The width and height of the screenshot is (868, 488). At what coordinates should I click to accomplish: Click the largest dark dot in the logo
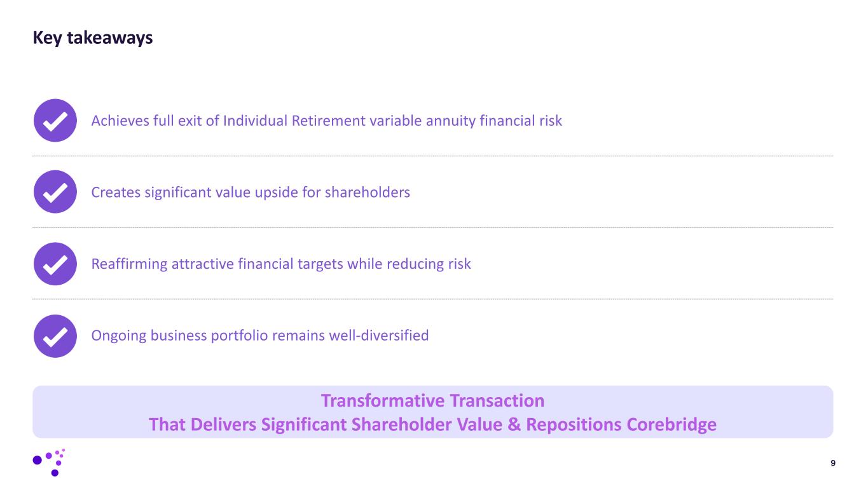pyautogui.click(x=38, y=459)
